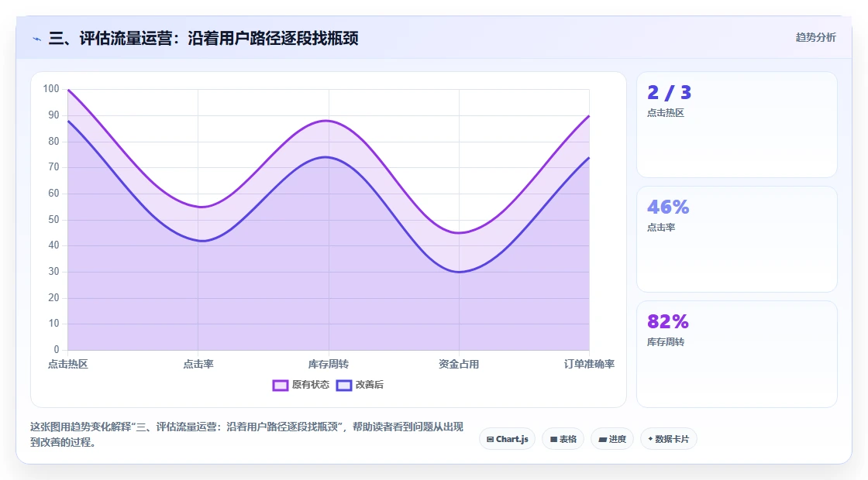Click the lightning icon beside the section title
Image resolution: width=868 pixels, height=480 pixels.
(37, 39)
